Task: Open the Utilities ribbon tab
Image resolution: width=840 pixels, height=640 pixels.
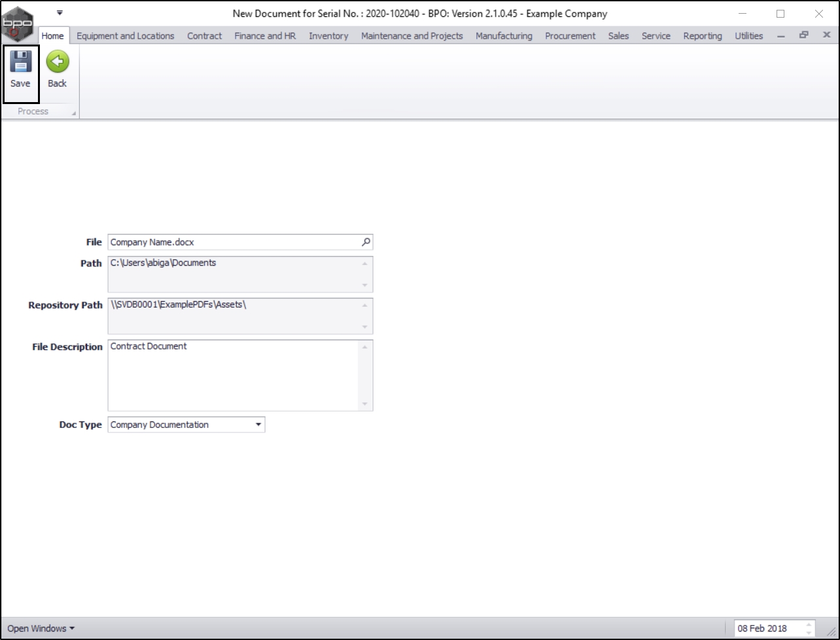Action: coord(749,36)
